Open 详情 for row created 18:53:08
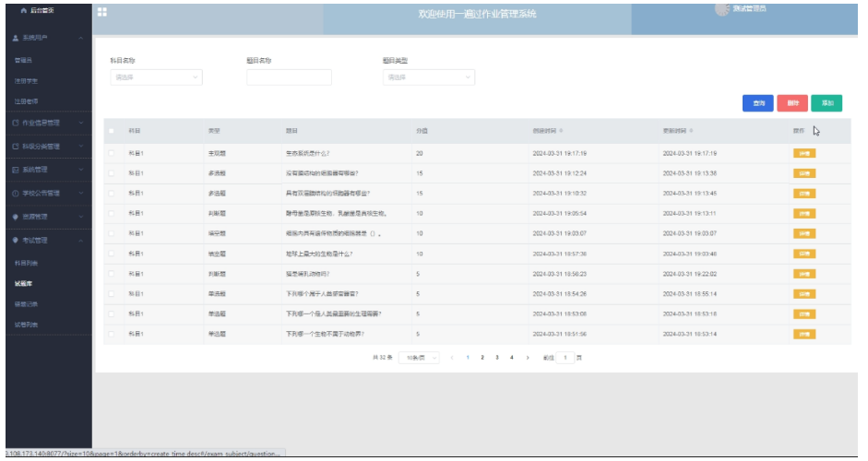Image resolution: width=868 pixels, height=461 pixels. click(804, 314)
